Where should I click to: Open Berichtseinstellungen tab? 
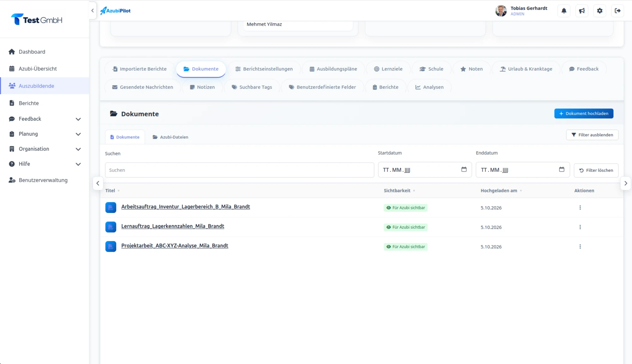[x=264, y=69]
